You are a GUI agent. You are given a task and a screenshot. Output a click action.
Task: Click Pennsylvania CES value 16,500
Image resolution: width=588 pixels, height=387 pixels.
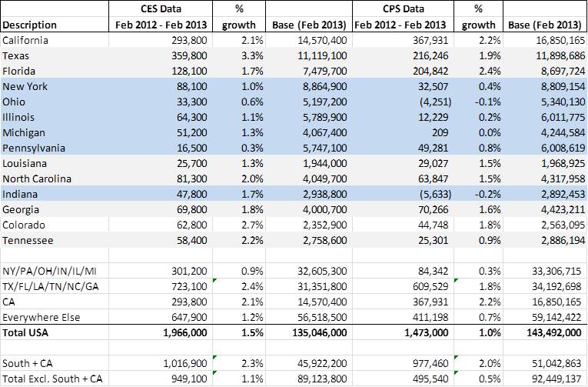(x=191, y=148)
